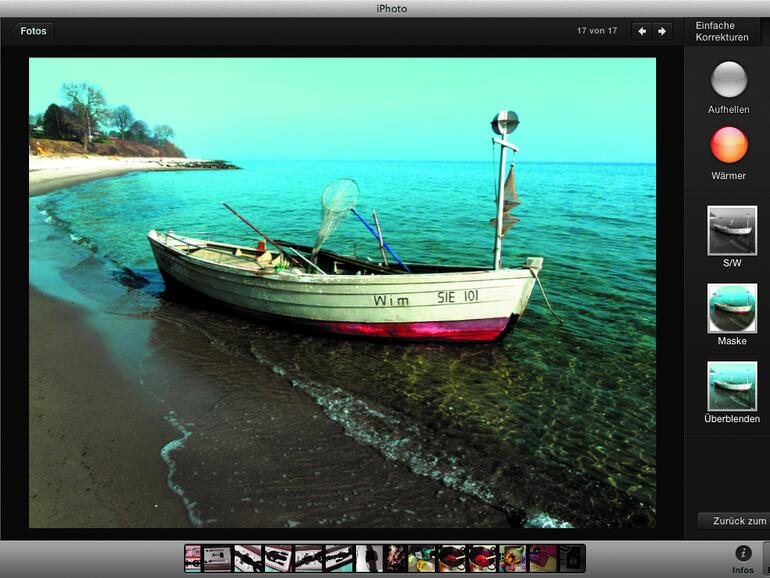Go back to Fotos overview

[32, 31]
